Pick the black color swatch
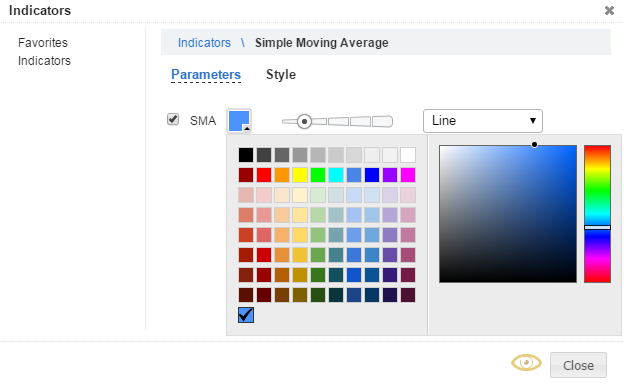Viewport: 624px width, 391px height. coord(246,155)
